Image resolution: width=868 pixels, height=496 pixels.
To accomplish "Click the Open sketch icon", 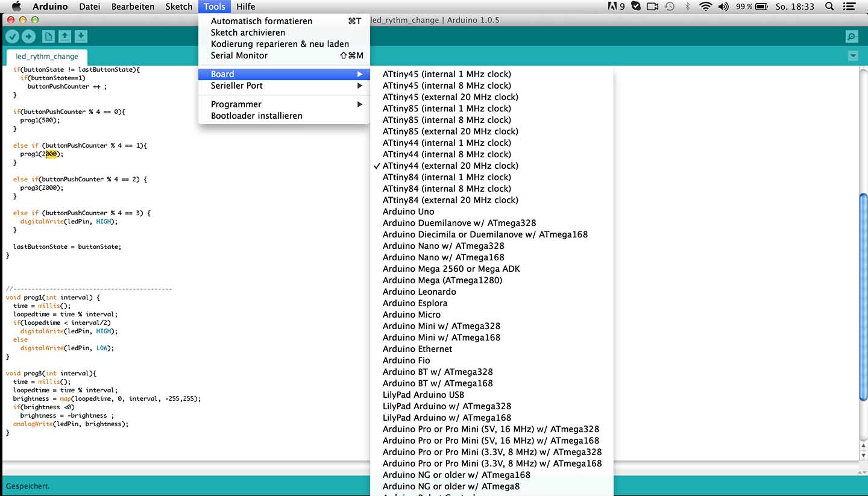I will [64, 36].
